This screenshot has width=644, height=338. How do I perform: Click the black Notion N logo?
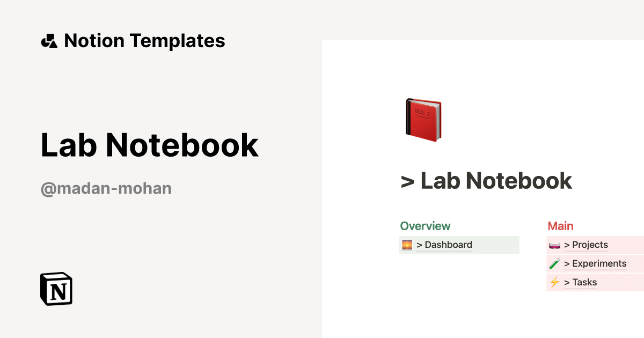click(56, 289)
